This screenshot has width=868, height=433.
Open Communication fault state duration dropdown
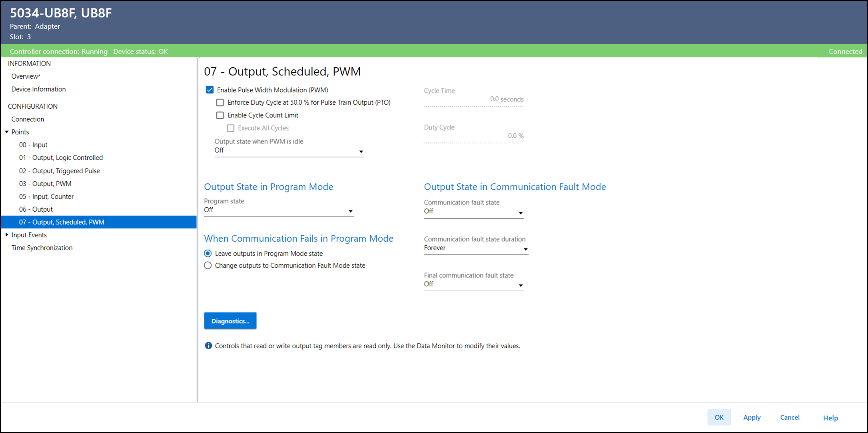tap(525, 249)
